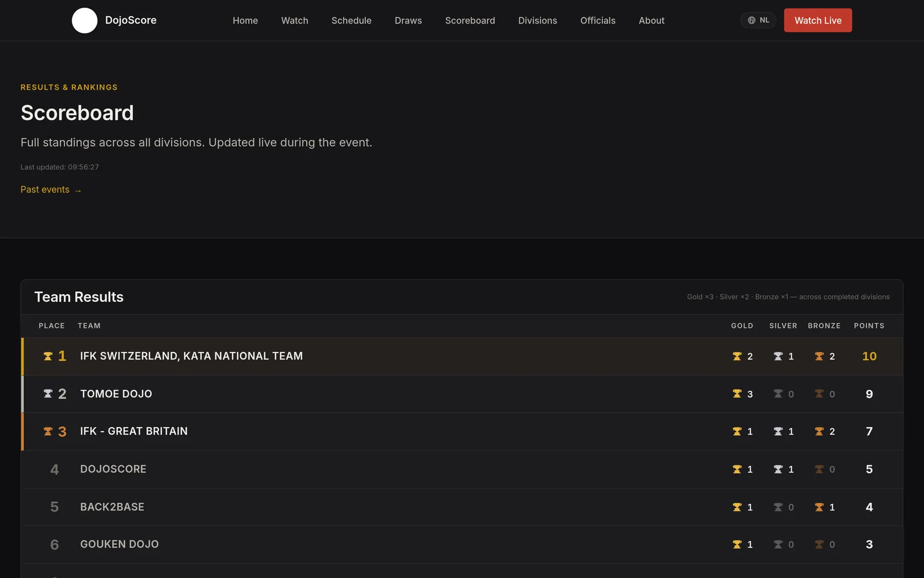Image resolution: width=924 pixels, height=578 pixels.
Task: Go to the About page
Action: click(x=651, y=20)
